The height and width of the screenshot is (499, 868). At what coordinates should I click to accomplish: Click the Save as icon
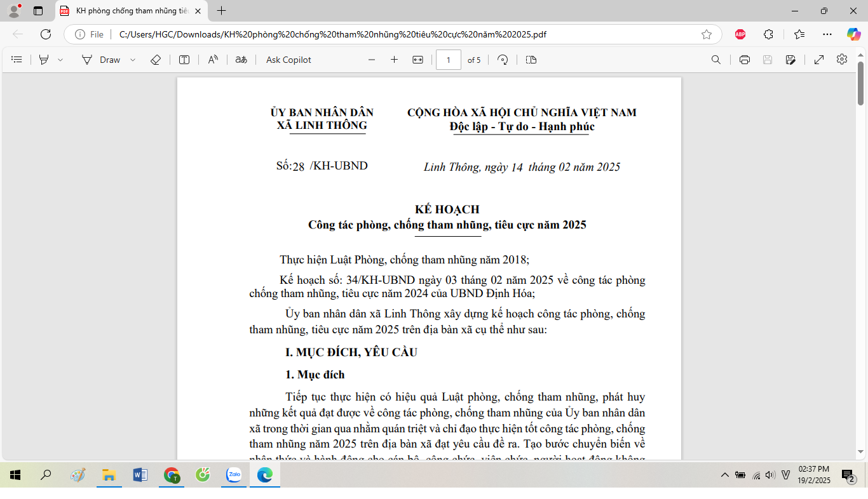pyautogui.click(x=790, y=60)
